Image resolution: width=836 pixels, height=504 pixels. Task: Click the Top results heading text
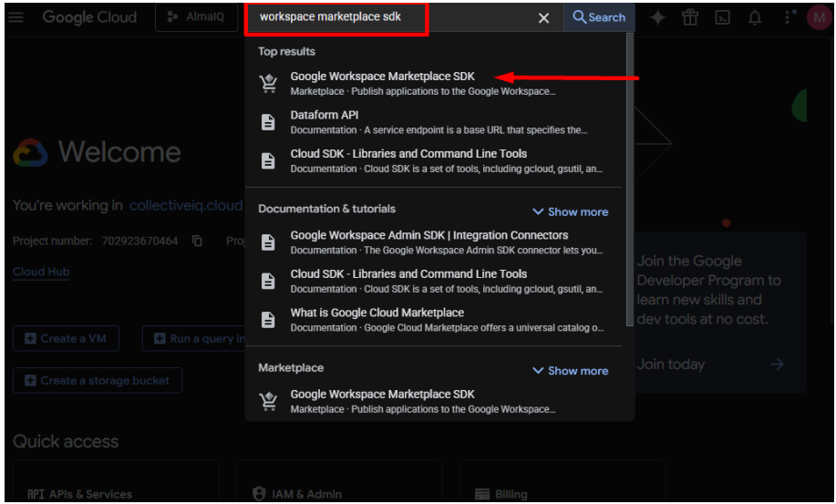pyautogui.click(x=286, y=52)
